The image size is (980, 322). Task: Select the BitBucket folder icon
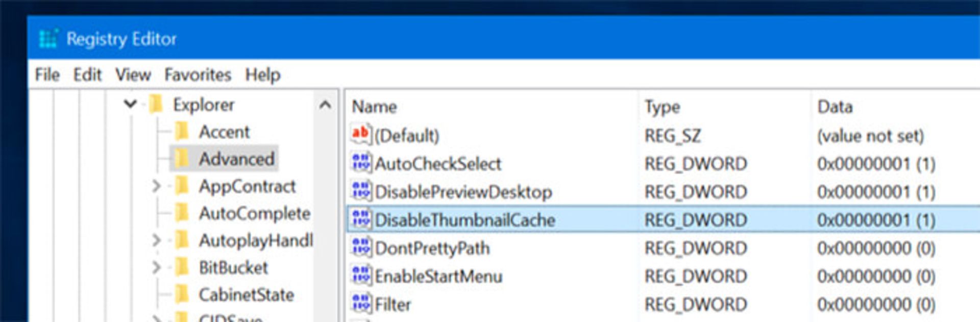[x=182, y=267]
